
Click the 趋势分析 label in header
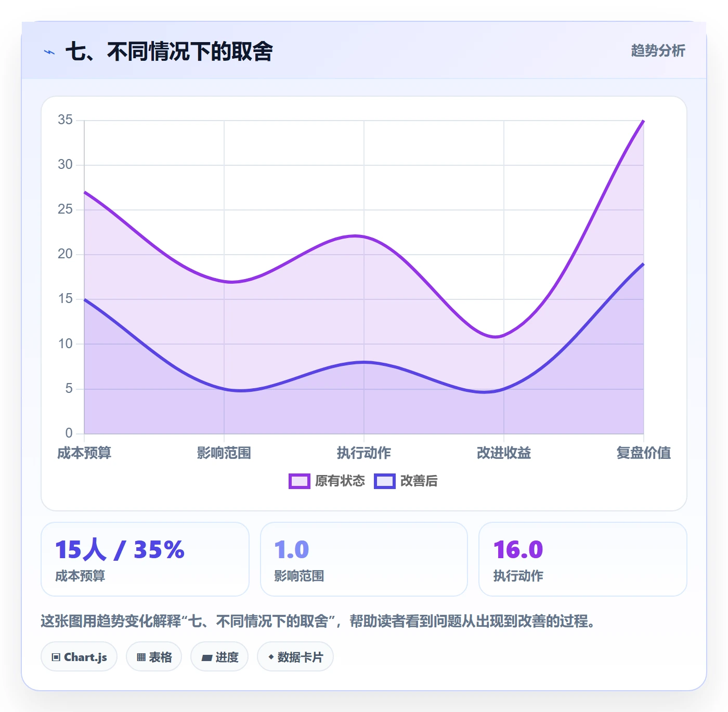658,50
